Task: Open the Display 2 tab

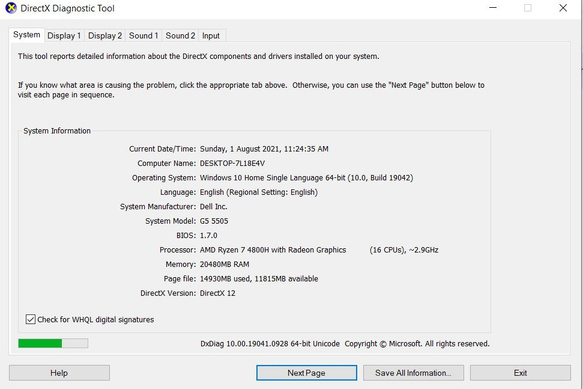Action: tap(105, 36)
